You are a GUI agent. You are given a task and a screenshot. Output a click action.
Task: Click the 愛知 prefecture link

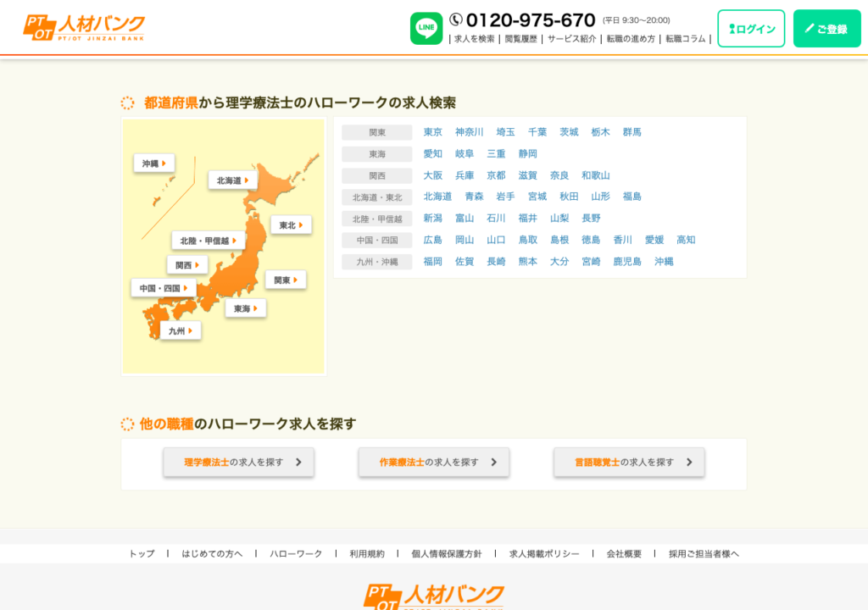(x=432, y=153)
